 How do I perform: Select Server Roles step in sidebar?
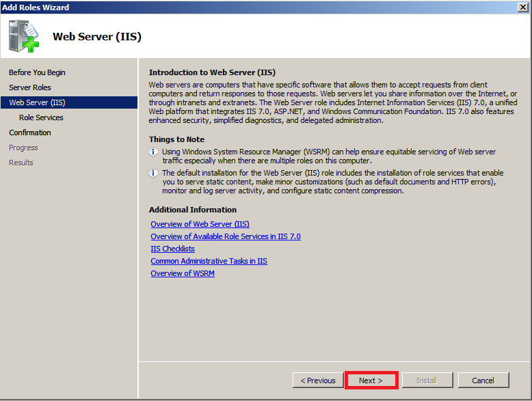point(30,87)
